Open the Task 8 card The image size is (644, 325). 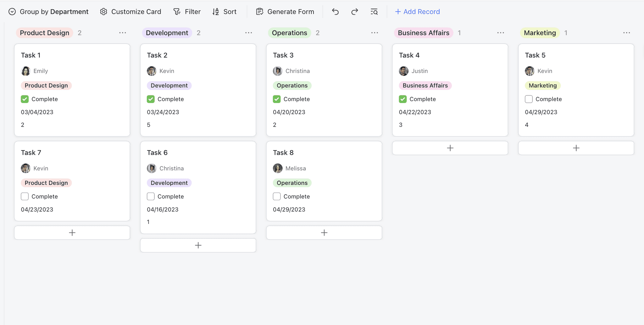(324, 181)
